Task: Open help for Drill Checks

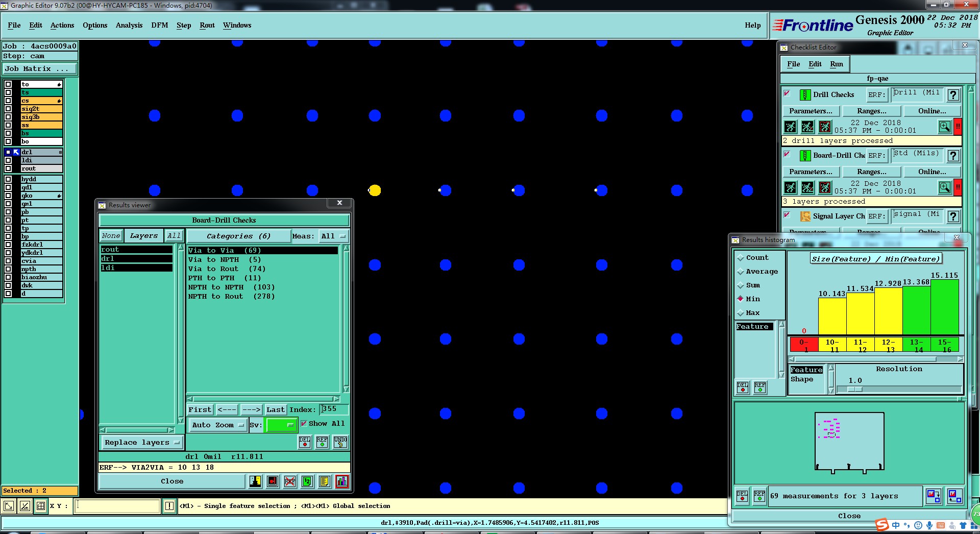Action: [953, 95]
